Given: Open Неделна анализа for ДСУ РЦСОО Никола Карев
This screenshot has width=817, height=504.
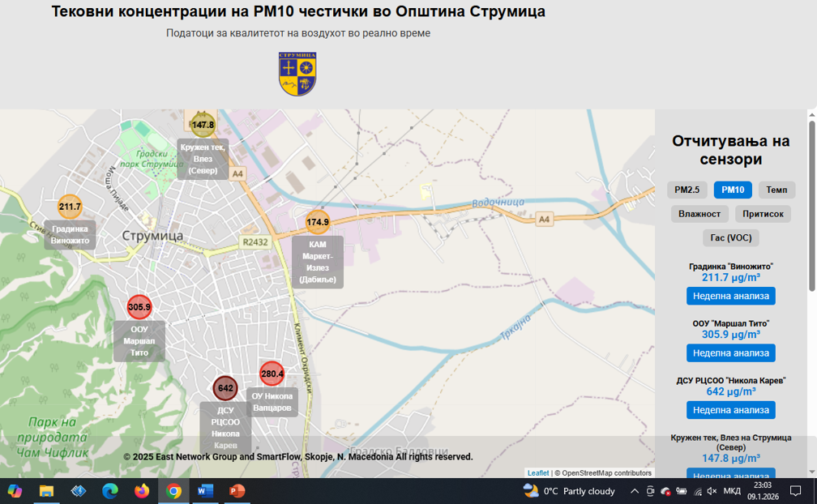Looking at the screenshot, I should [x=730, y=410].
